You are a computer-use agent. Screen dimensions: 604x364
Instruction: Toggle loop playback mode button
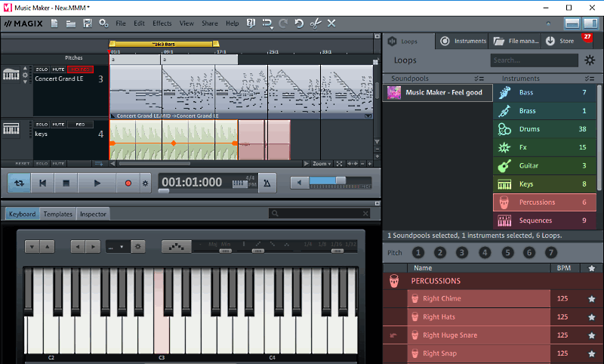(x=19, y=184)
